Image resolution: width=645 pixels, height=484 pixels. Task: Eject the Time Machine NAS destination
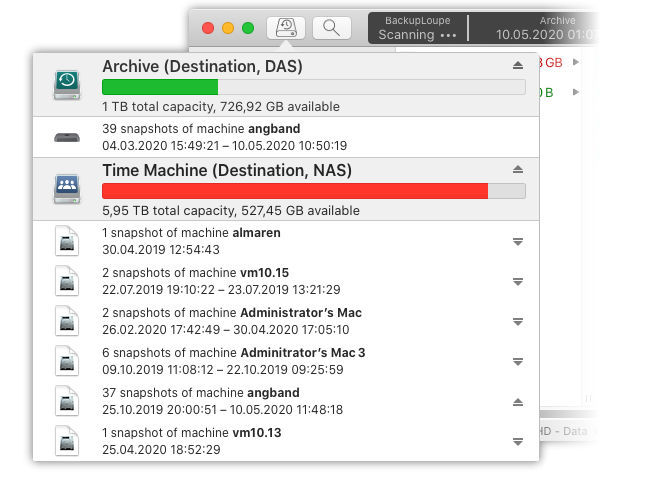point(517,170)
